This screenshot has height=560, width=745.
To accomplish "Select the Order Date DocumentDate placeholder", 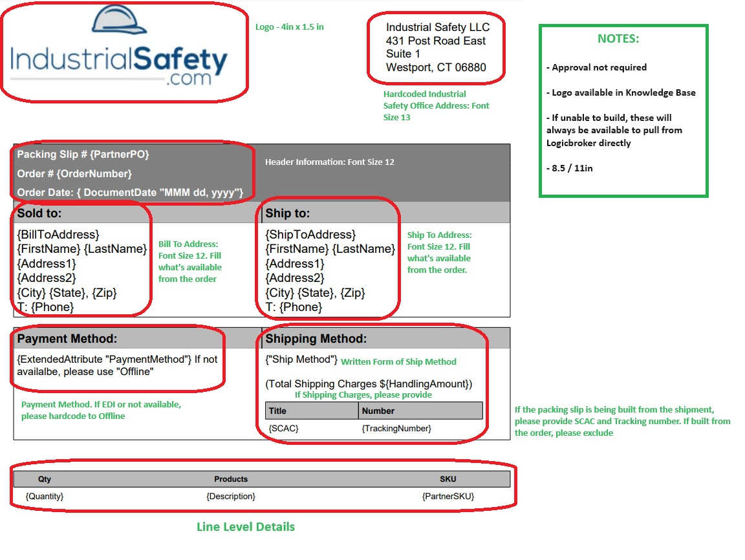I will click(x=130, y=193).
